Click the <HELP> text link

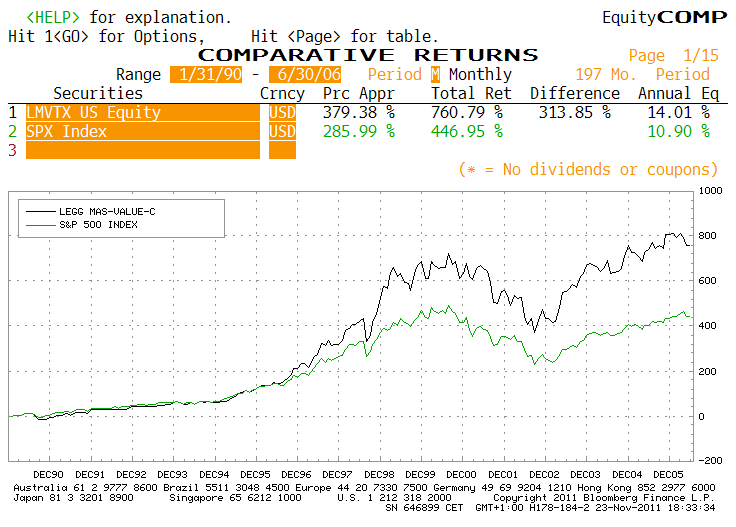pos(53,17)
